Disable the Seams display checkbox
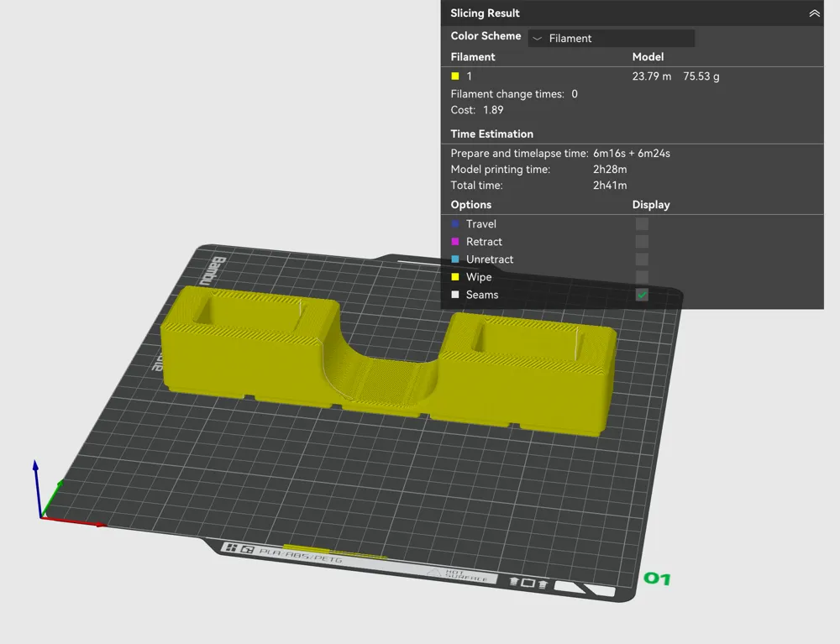Viewport: 840px width, 644px height. (642, 295)
